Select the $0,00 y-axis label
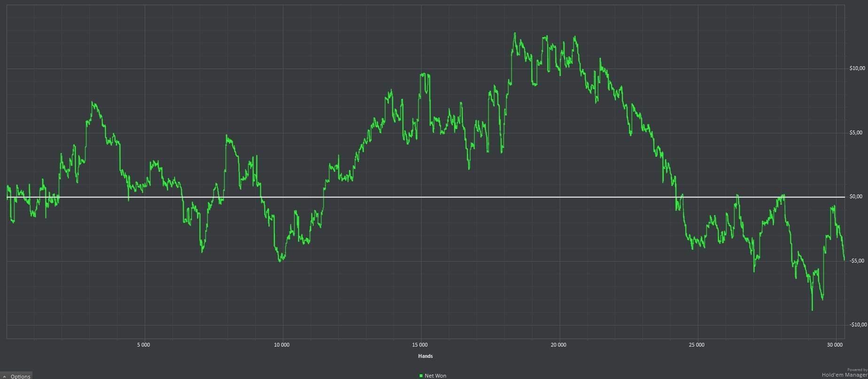Screen dimensions: 868x379 [x=857, y=197]
